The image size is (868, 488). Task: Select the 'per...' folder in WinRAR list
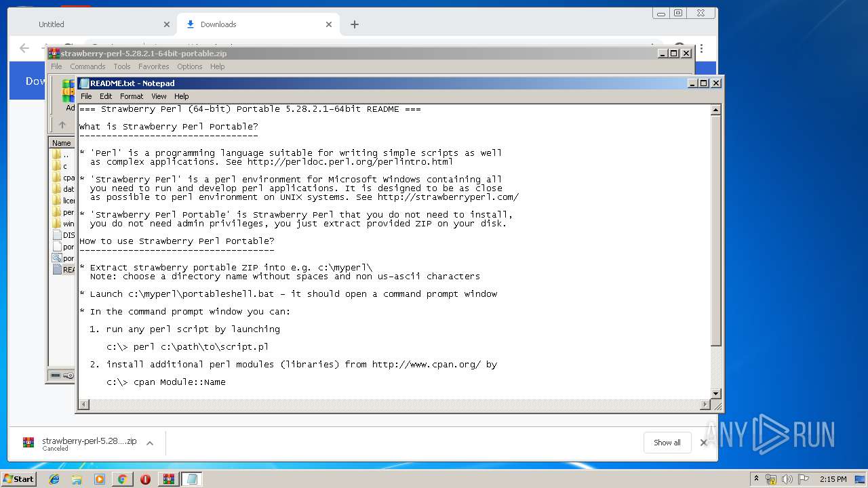click(64, 212)
